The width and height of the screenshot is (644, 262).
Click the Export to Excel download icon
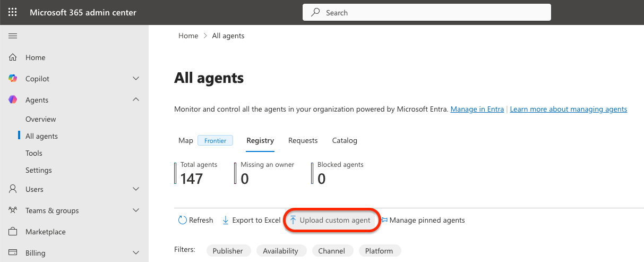point(226,220)
